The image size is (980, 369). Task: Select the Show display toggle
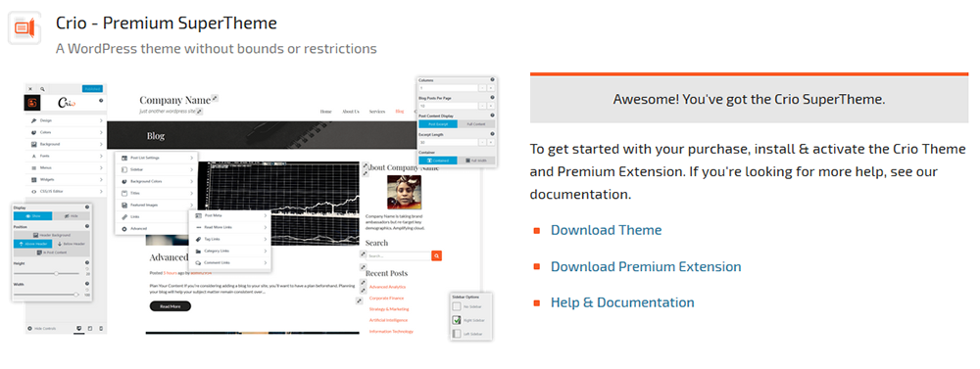[x=32, y=216]
